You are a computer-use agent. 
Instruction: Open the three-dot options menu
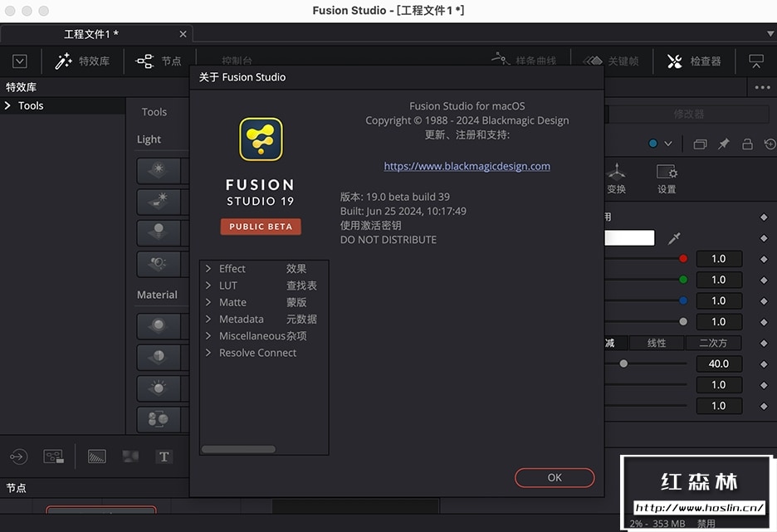tap(762, 87)
